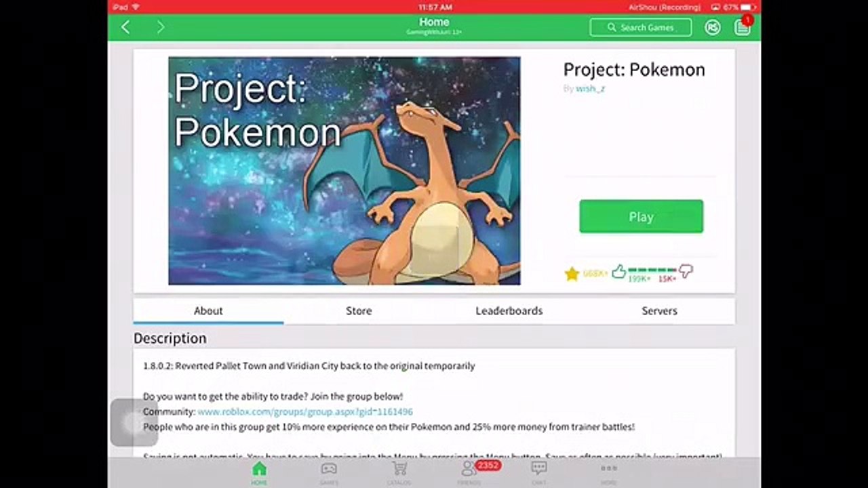Open the Leaderboards tab
Viewport: 868px width, 488px height.
click(509, 311)
